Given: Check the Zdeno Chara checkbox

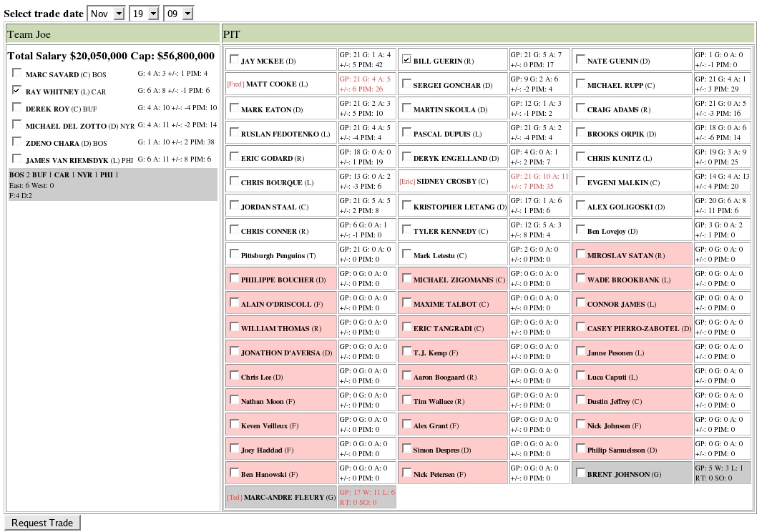Looking at the screenshot, I should 16,142.
